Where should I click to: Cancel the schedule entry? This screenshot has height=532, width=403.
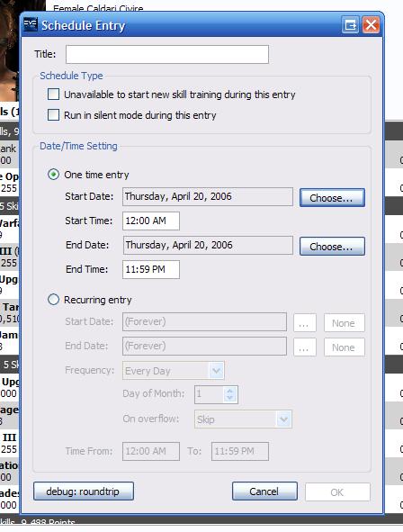click(264, 491)
